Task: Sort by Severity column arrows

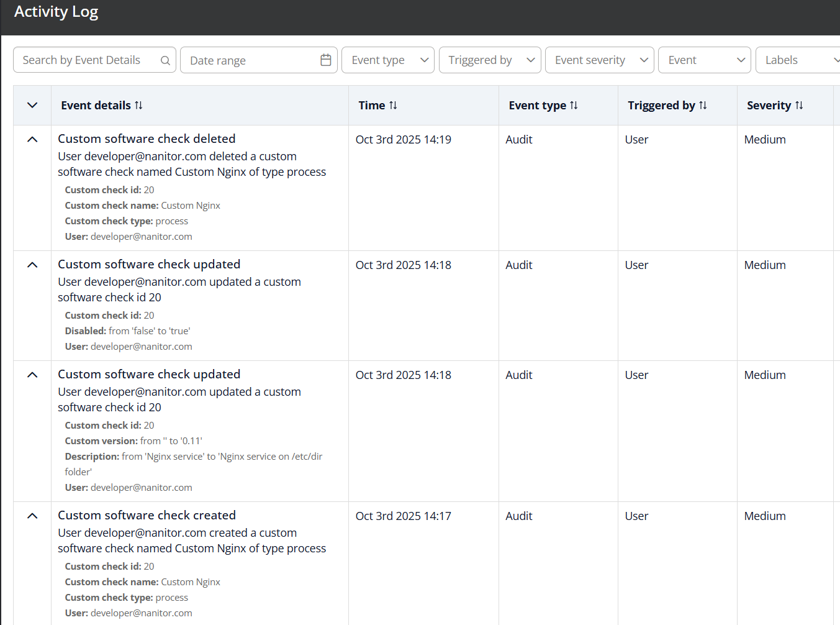Action: pyautogui.click(x=799, y=106)
